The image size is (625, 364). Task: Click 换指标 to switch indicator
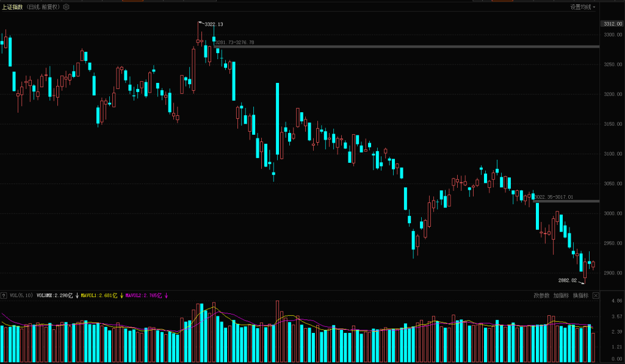[580, 296]
